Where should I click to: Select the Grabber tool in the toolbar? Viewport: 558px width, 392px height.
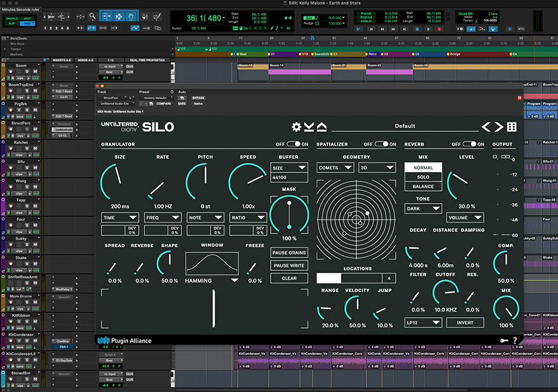pos(131,16)
